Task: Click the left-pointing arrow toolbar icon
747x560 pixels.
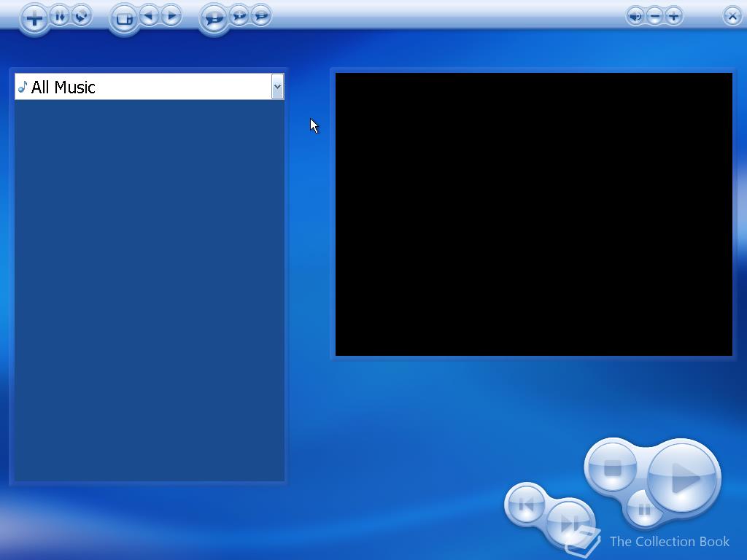Action: pos(149,16)
